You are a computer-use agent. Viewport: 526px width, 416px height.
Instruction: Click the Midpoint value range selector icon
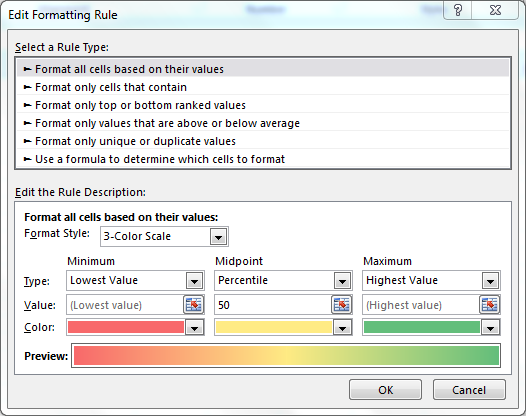pyautogui.click(x=341, y=305)
